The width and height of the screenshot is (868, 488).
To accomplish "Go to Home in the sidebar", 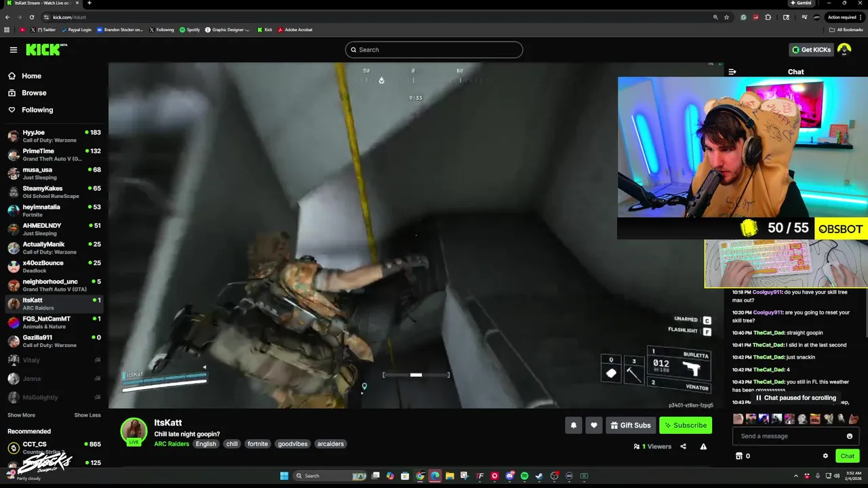I will click(25, 76).
